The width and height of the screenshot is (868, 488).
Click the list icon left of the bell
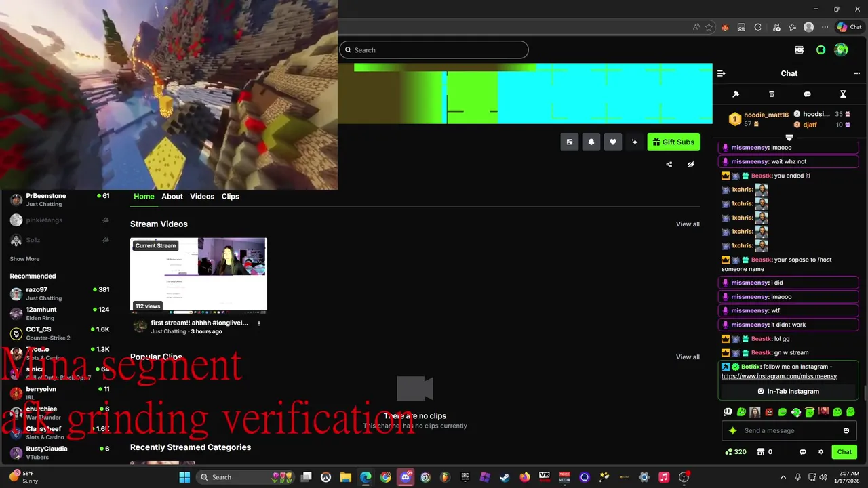[x=569, y=142]
